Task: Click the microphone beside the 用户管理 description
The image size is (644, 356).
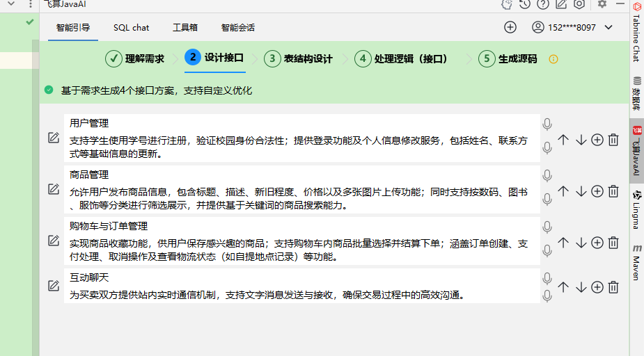Action: pos(547,147)
